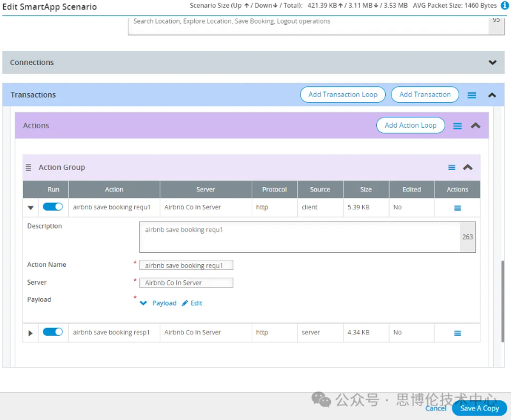Collapse the Actions panel
This screenshot has height=420, width=511.
(475, 126)
